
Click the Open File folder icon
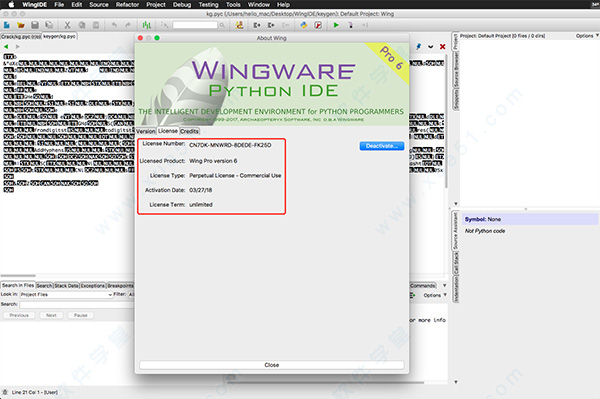point(21,25)
